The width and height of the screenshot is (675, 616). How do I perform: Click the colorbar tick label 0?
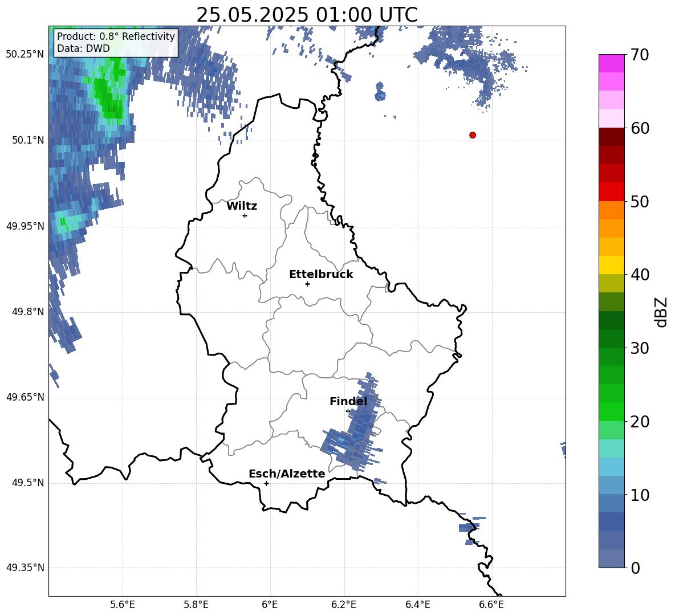tap(636, 568)
